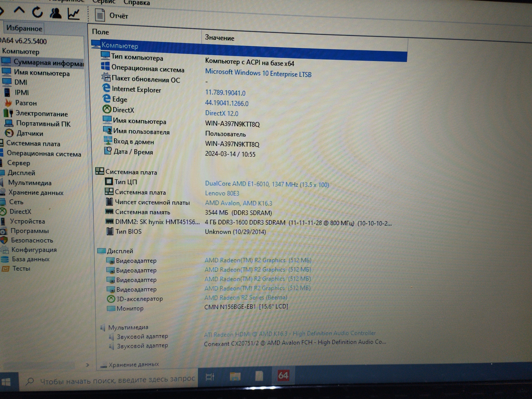Open Датчики sensors tree item

coord(24,133)
